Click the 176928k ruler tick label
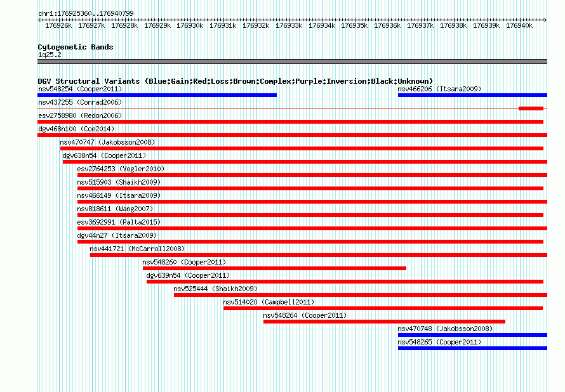Viewport: 565px width, 392px height. click(124, 25)
